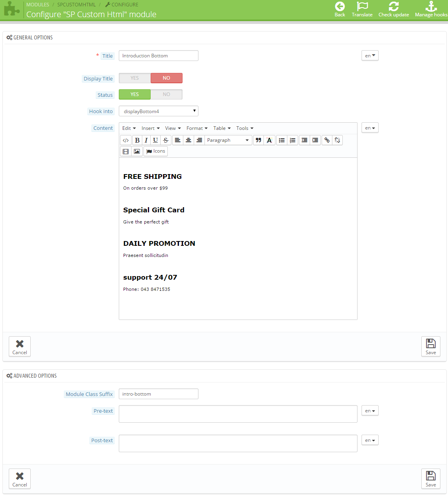Click 'Praesent sollicitudin' text
This screenshot has height=496, width=448.
click(145, 255)
